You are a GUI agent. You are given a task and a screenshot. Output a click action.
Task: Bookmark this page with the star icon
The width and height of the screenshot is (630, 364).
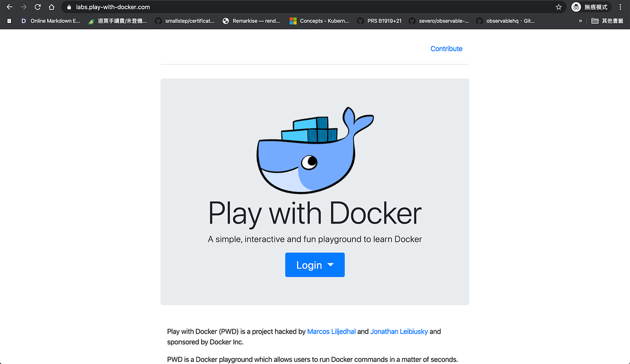tap(559, 7)
